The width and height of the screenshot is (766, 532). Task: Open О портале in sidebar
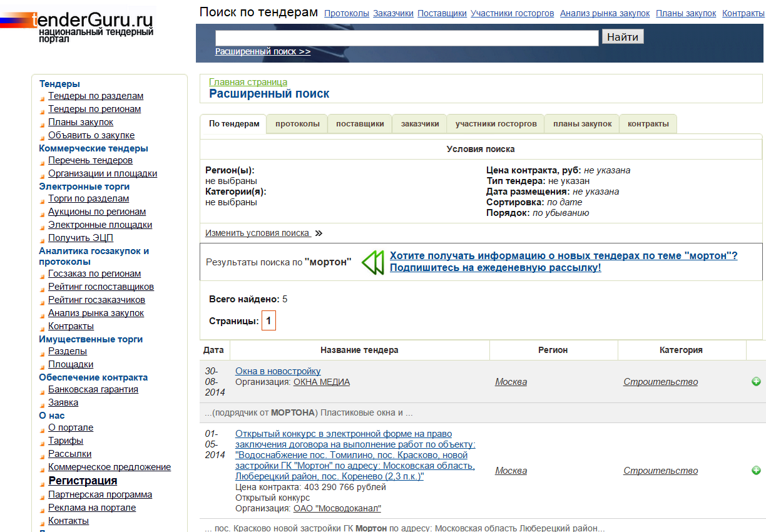click(x=71, y=427)
